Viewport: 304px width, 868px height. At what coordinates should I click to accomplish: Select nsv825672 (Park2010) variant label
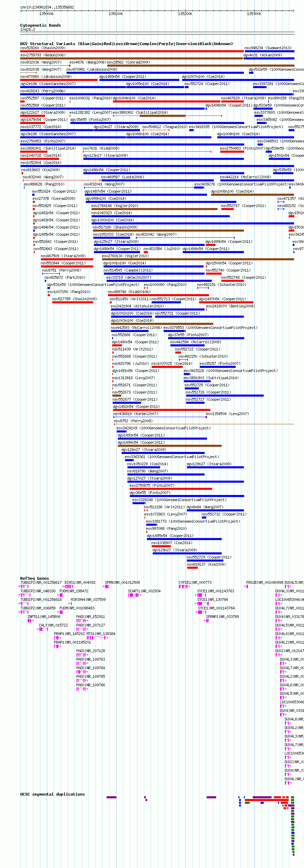(65, 277)
